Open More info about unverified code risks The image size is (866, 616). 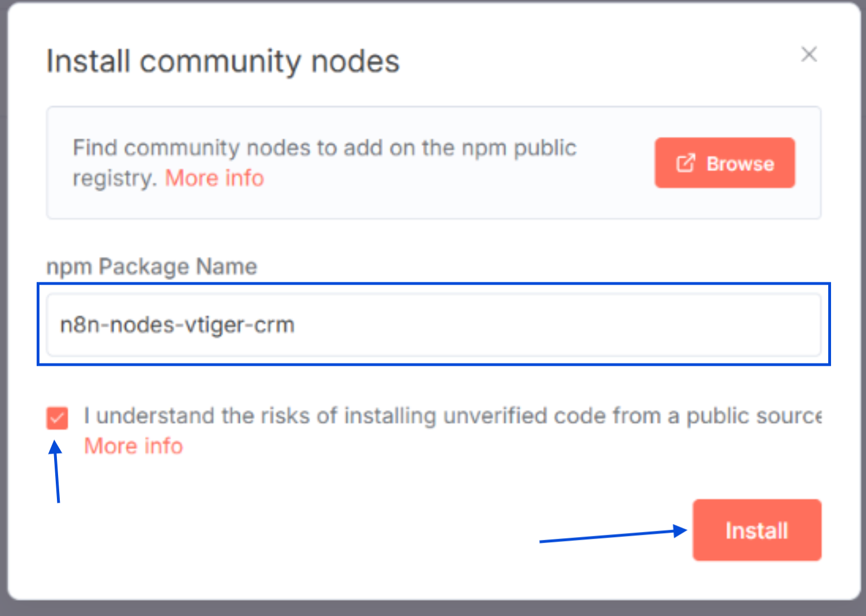point(134,446)
